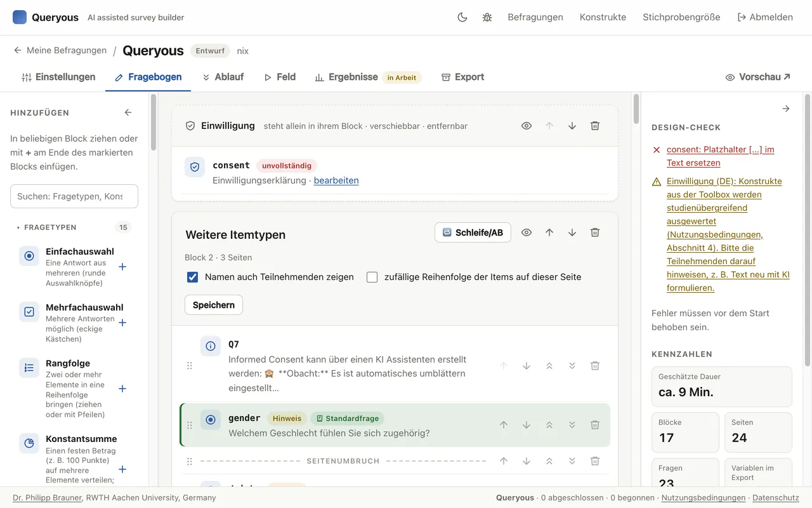Open Stichprobengröße in top navigation
The height and width of the screenshot is (508, 812).
point(681,17)
